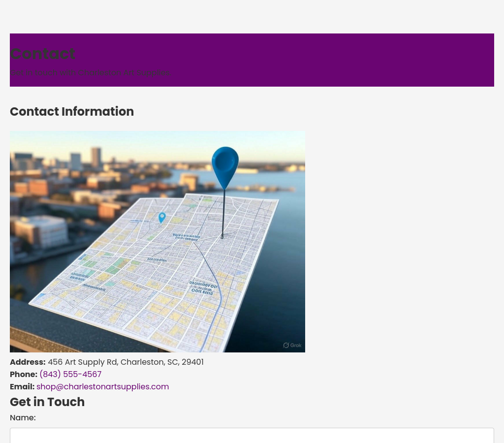Click the large blue location pin
The height and width of the screenshot is (443, 504).
225,165
